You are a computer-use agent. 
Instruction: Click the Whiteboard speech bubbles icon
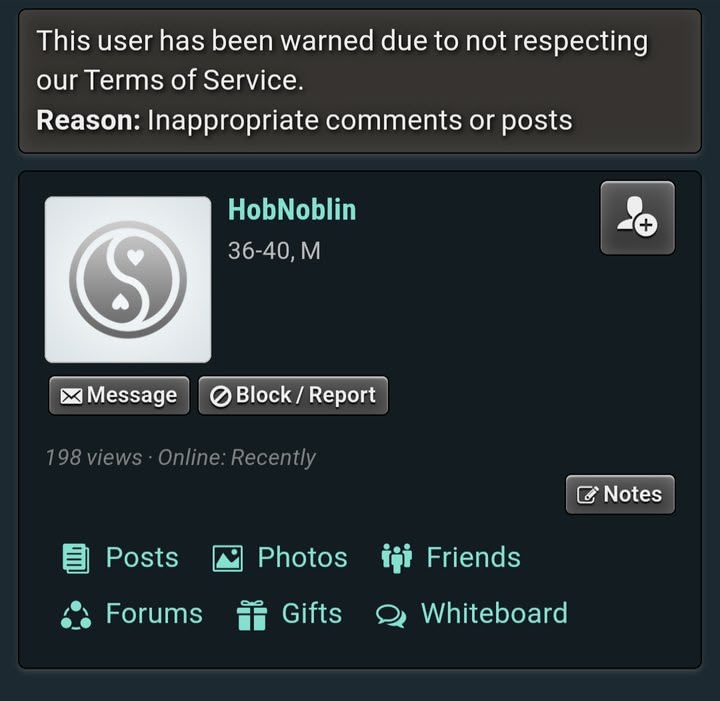point(391,616)
